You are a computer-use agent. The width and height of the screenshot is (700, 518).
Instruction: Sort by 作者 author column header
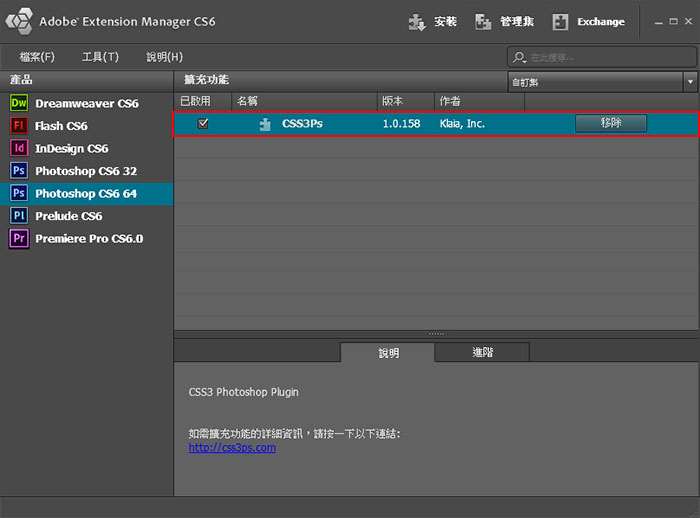click(x=479, y=101)
